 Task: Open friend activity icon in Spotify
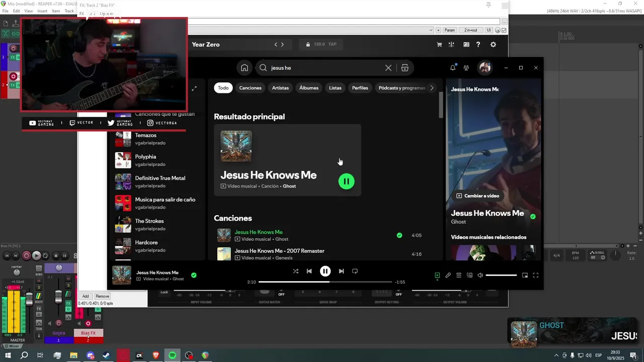point(466,68)
